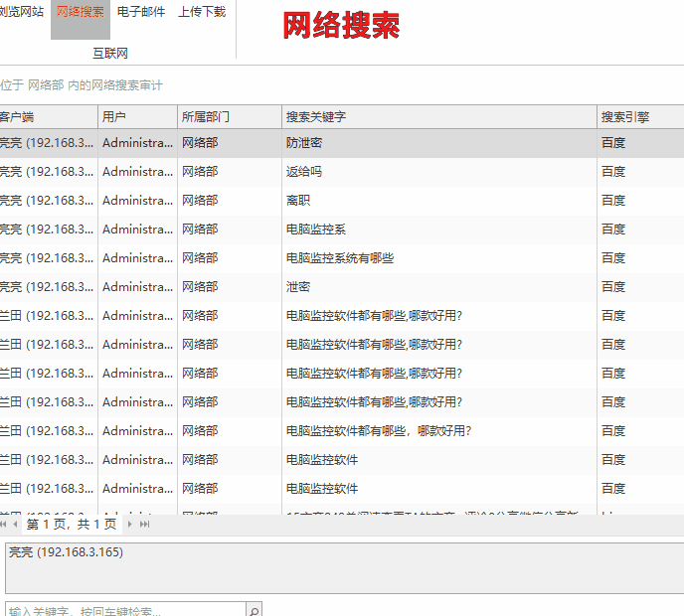Go to the previous page arrow
684x616 pixels.
(15, 524)
